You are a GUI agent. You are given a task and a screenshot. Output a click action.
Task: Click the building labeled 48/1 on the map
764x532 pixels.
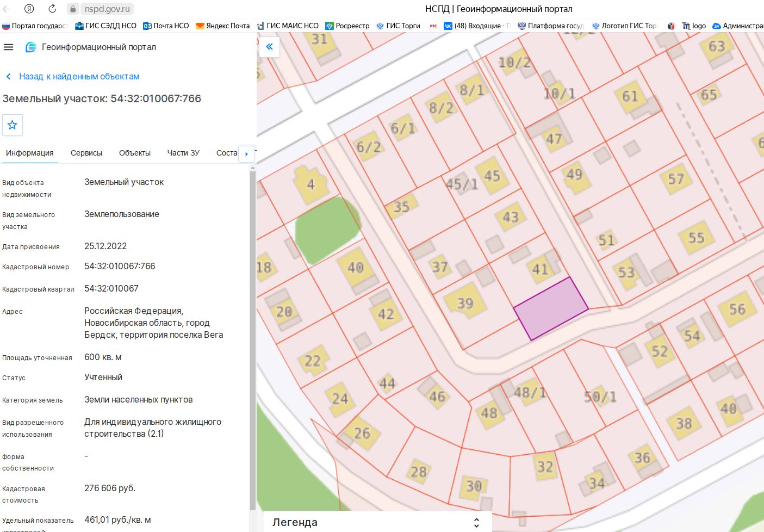[530, 392]
